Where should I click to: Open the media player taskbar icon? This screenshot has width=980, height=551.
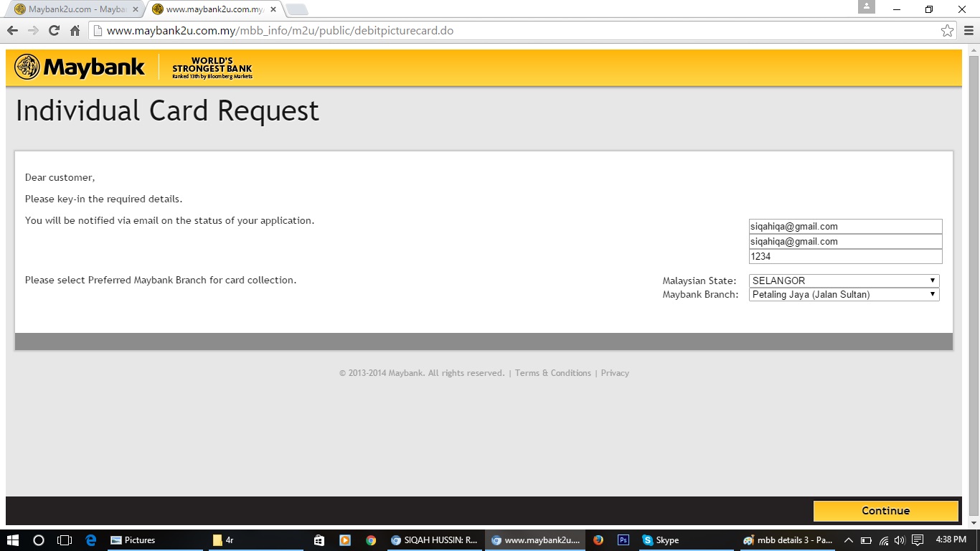(x=344, y=540)
